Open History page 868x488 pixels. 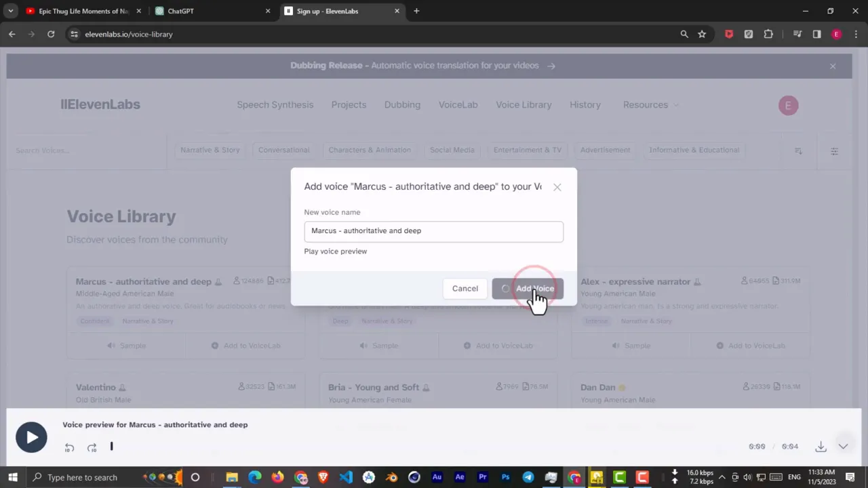tap(585, 105)
